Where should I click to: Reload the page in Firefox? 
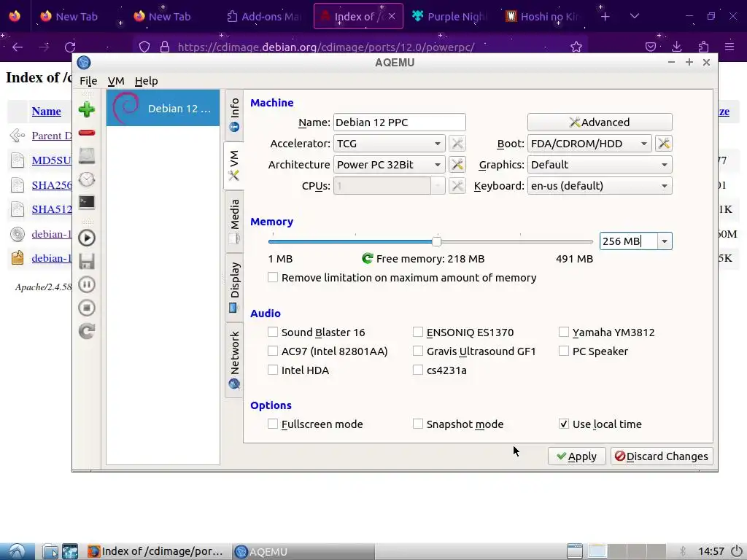70,47
